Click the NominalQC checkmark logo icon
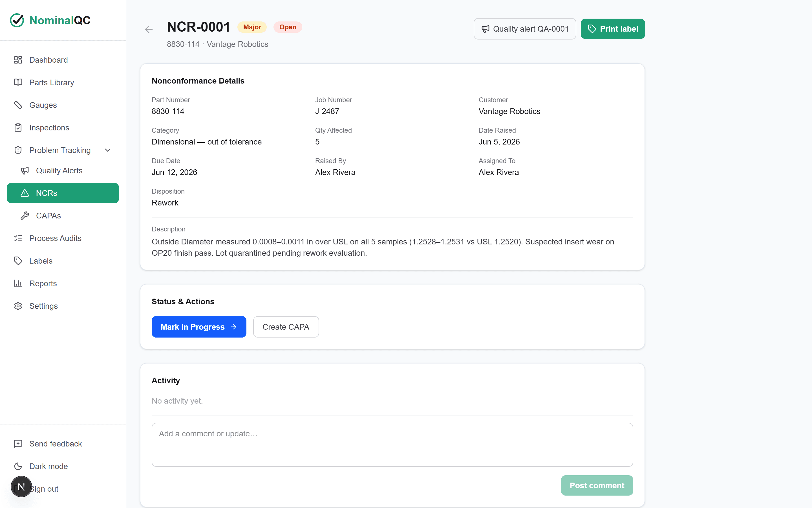 click(17, 20)
